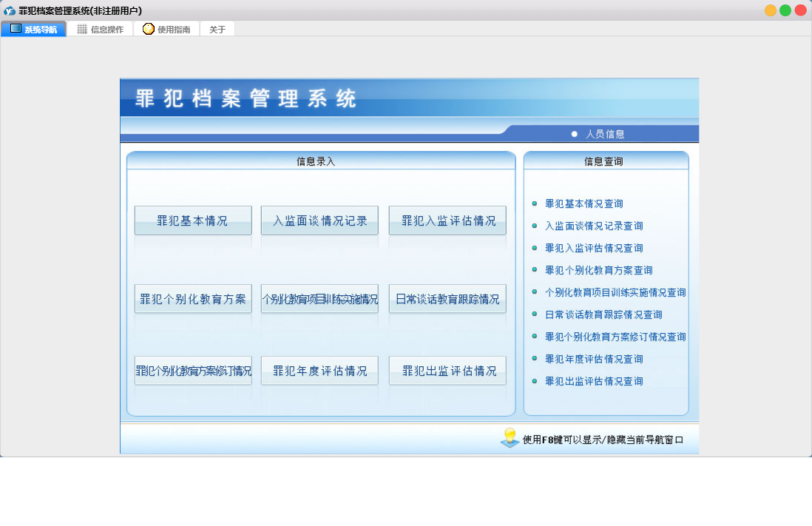Screen dimensions: 812x526
Task: Select the 关于 tab
Action: pyautogui.click(x=217, y=30)
